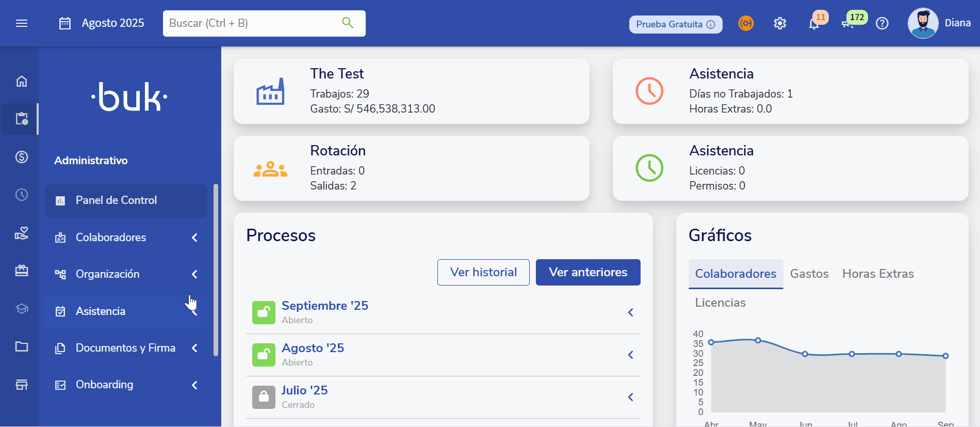Click Prueba Gratuita button
980x427 pixels.
676,24
